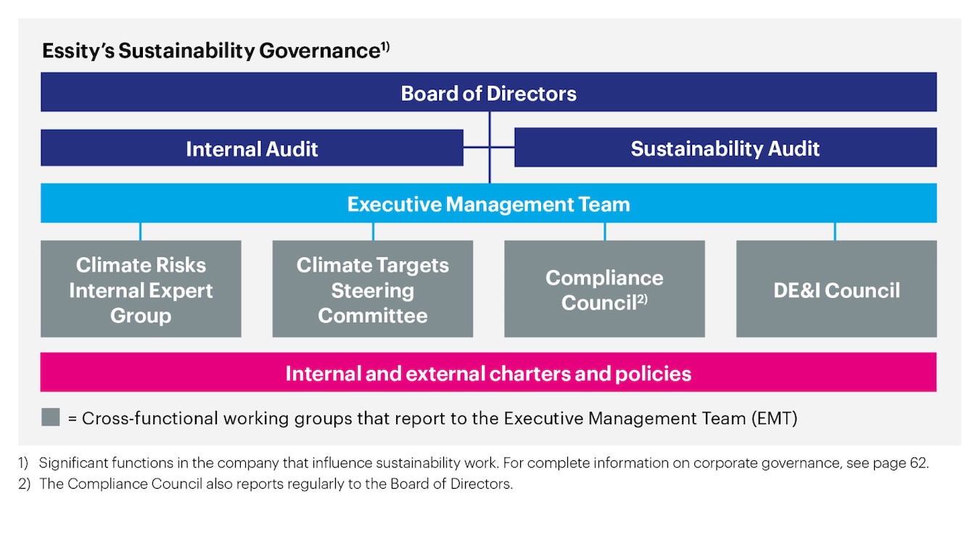Open the Sustainability Audit section
This screenshot has width=980, height=551.
725,149
